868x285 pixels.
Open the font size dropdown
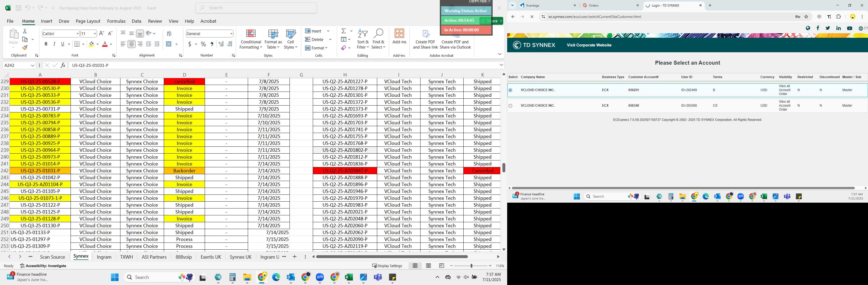(x=95, y=34)
